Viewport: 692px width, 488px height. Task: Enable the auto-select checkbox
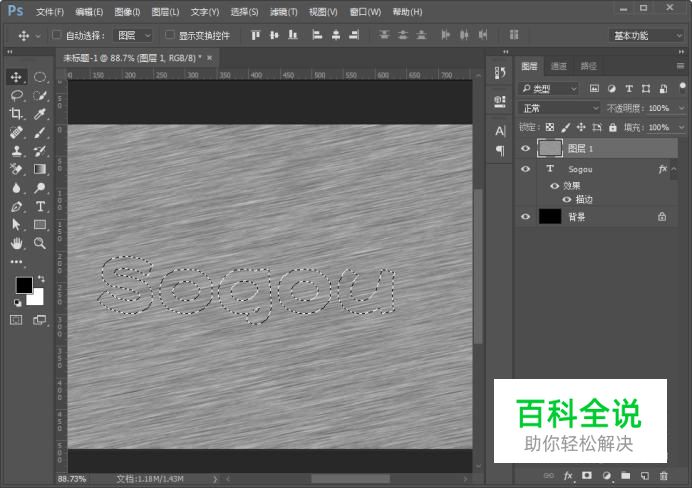tap(56, 34)
